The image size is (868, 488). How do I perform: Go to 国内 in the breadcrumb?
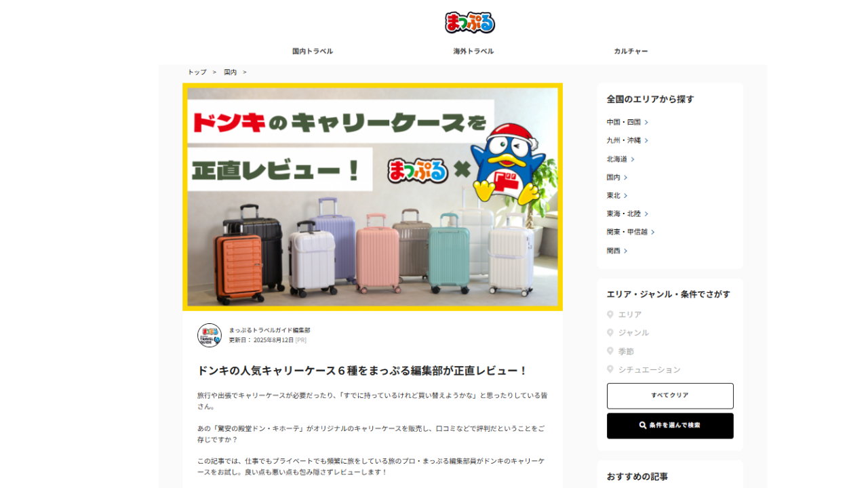pos(231,72)
